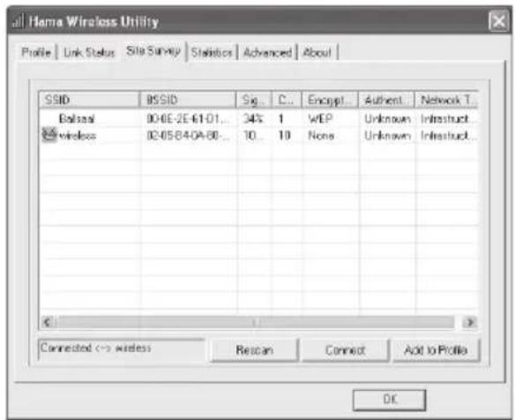Sort by the SSID column header
515x420 pixels.
89,100
